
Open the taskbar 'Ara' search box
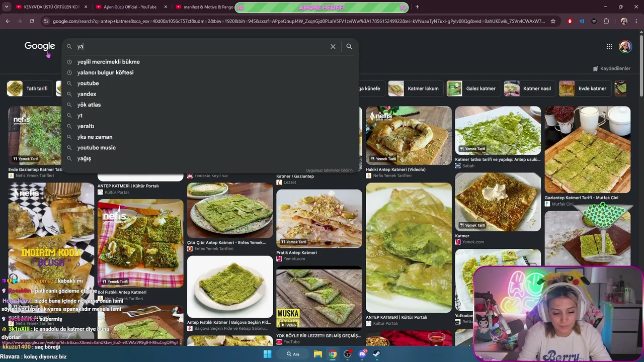pos(293,354)
